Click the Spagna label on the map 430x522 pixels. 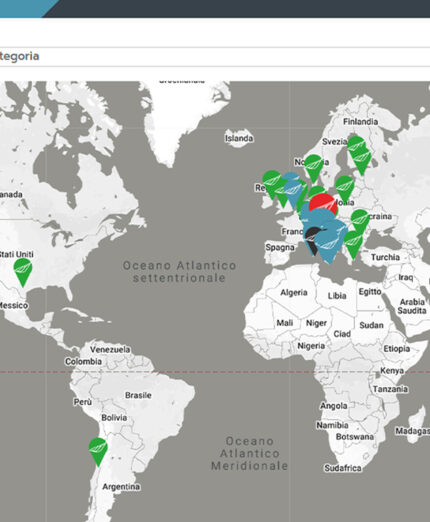280,247
